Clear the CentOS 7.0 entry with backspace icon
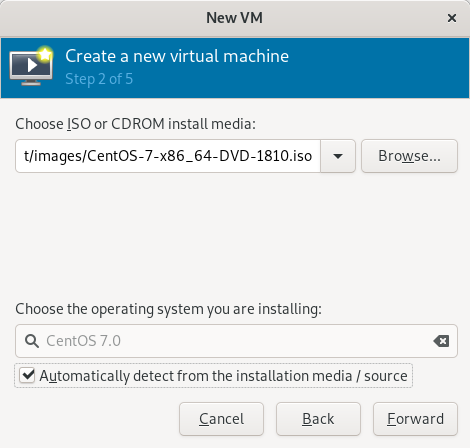The width and height of the screenshot is (470, 448). [441, 341]
